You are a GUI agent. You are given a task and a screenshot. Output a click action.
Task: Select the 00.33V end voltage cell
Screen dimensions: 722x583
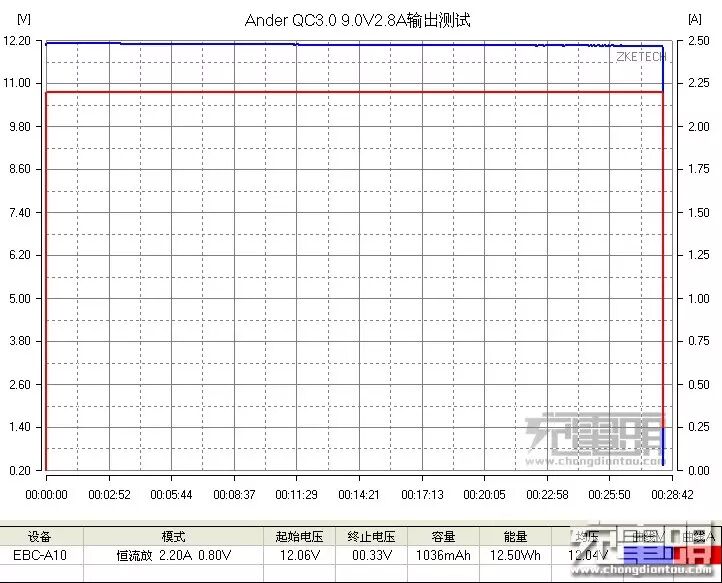[x=371, y=555]
